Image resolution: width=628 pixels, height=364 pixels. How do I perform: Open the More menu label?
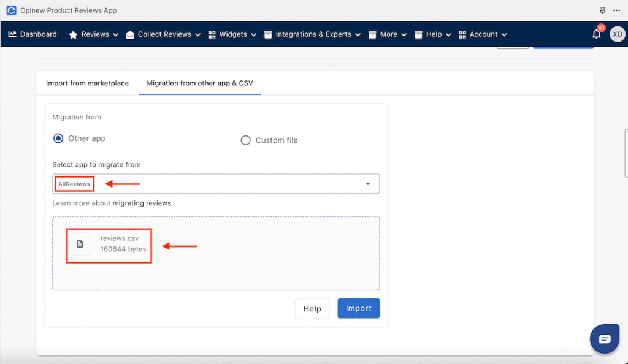[x=388, y=34]
